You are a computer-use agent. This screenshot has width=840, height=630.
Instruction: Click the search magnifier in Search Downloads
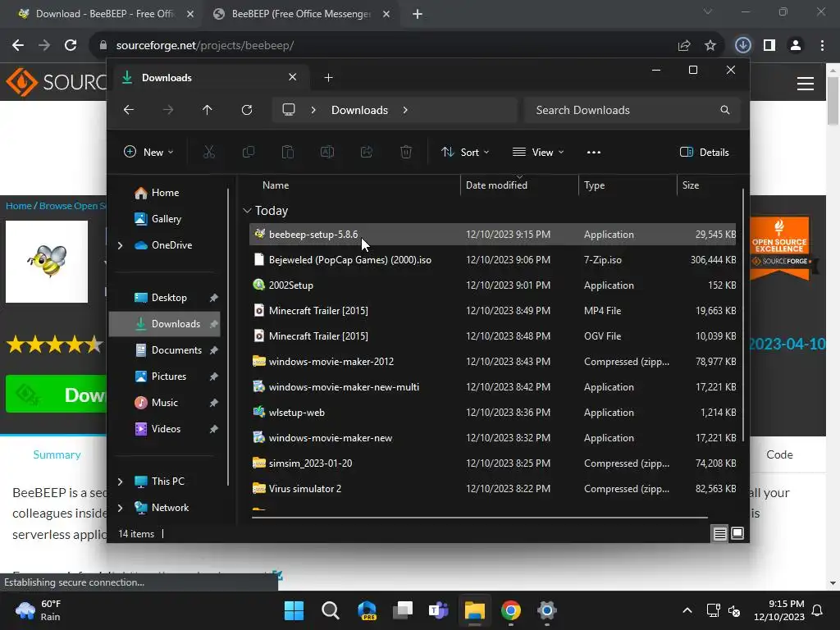tap(725, 110)
